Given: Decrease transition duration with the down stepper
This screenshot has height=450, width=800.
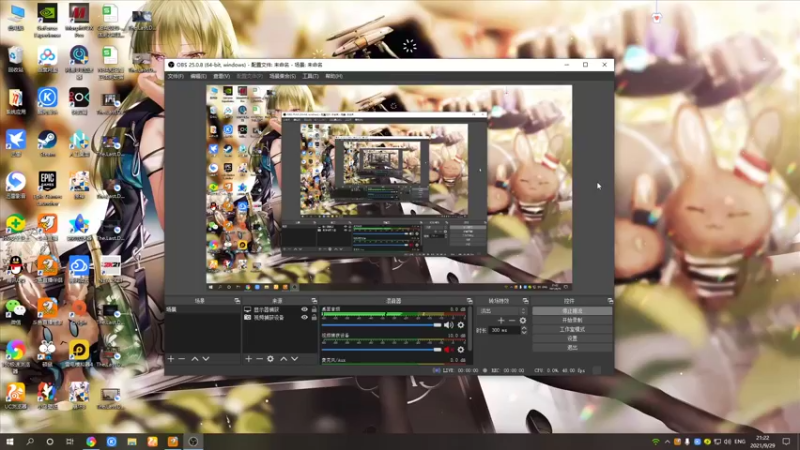Looking at the screenshot, I should pos(523,333).
